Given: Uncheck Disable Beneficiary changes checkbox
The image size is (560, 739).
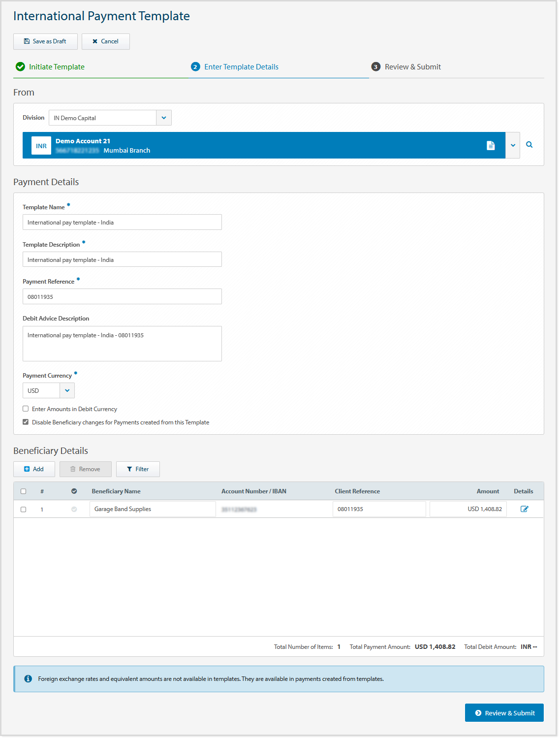Looking at the screenshot, I should [26, 422].
